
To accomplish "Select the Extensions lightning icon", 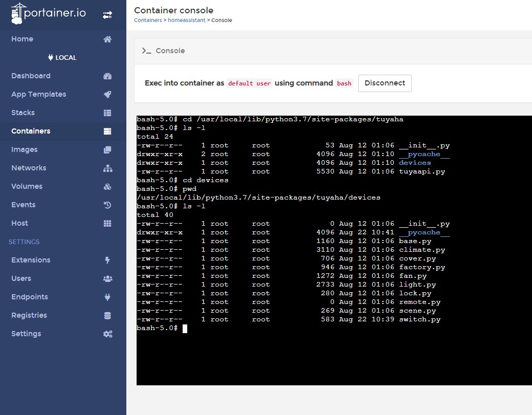I will (x=107, y=260).
